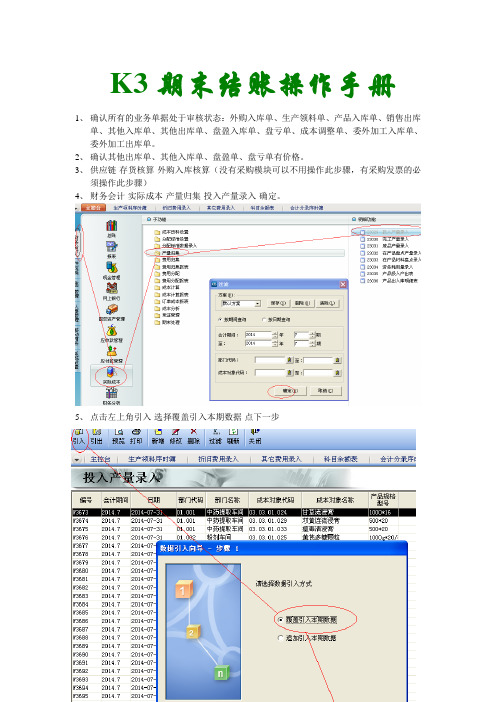Viewport: 496px width, 702px height.
Task: Open the 成本计算 folder
Action: pyautogui.click(x=167, y=287)
